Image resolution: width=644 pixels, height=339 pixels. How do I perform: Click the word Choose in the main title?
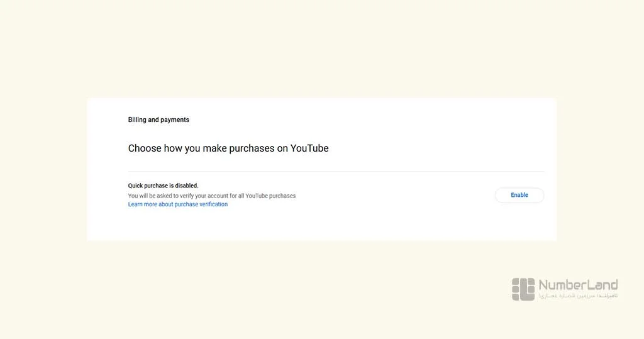click(145, 148)
